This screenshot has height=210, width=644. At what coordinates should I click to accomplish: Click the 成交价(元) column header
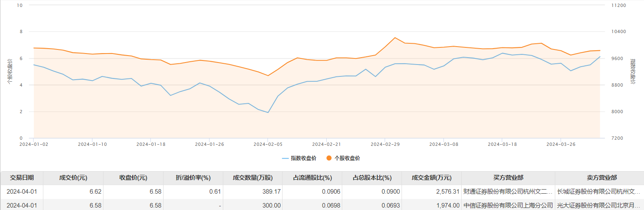click(x=73, y=178)
